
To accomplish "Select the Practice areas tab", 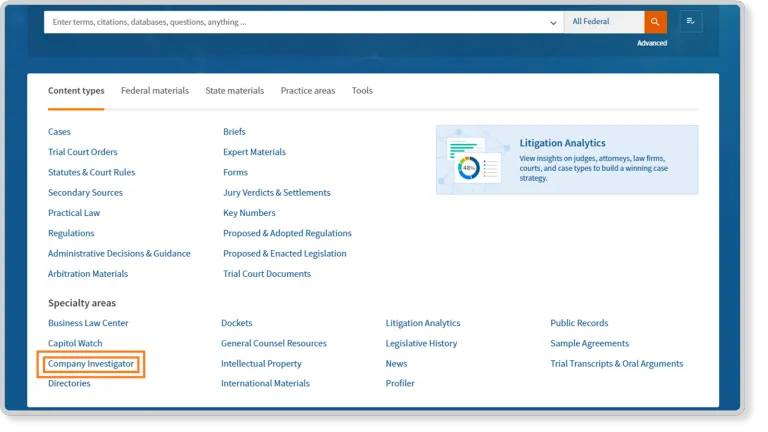I will pyautogui.click(x=308, y=91).
